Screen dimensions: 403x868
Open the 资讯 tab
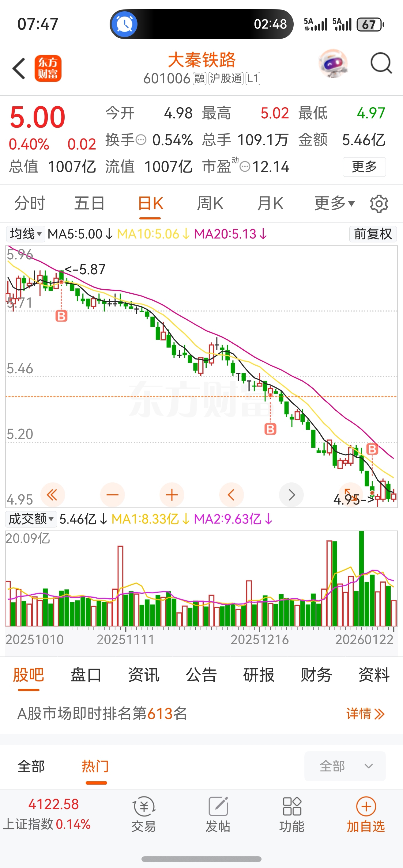[144, 675]
